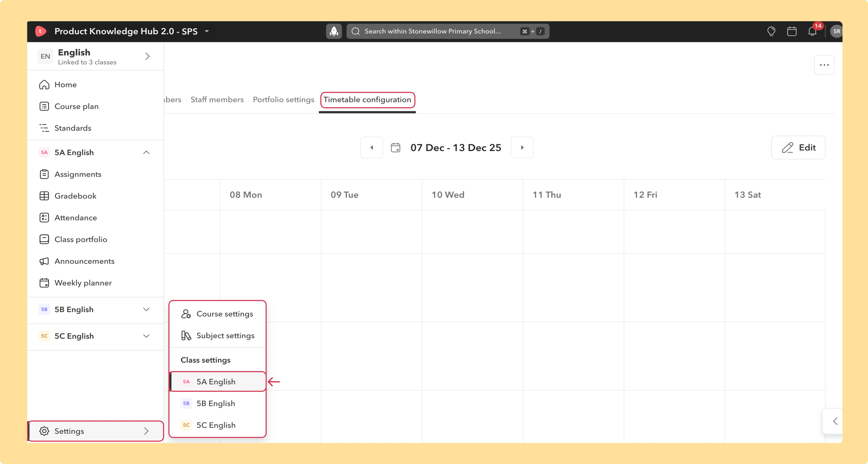Image resolution: width=868 pixels, height=464 pixels.
Task: Select 5B English under Class settings
Action: click(218, 403)
